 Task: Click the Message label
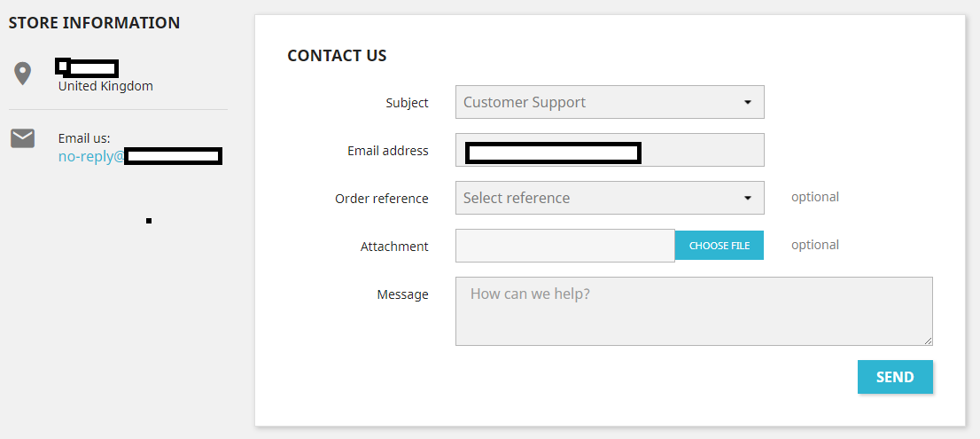402,294
